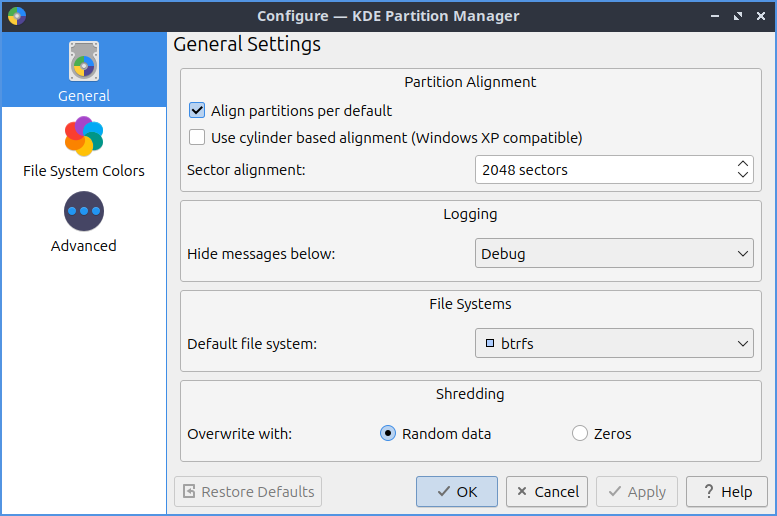
Task: Switch to Advanced settings label
Action: pyautogui.click(x=84, y=246)
